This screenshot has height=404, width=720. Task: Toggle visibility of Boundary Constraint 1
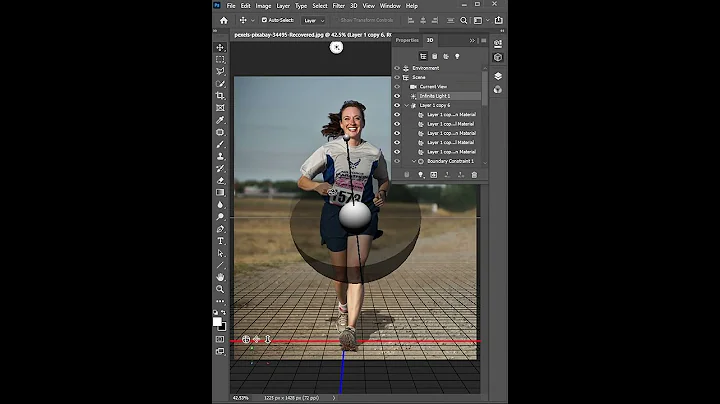pyautogui.click(x=397, y=161)
